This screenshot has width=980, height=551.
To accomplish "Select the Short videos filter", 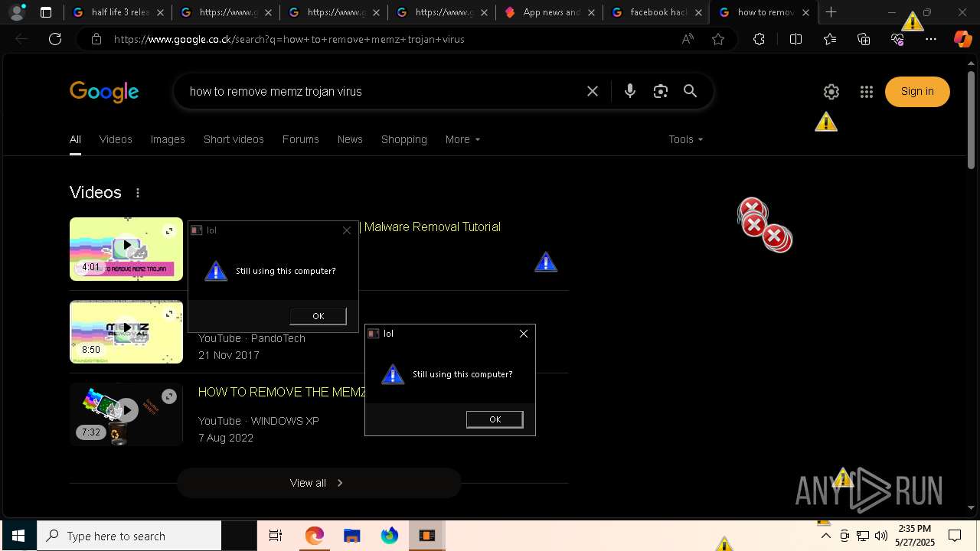I will pyautogui.click(x=234, y=139).
